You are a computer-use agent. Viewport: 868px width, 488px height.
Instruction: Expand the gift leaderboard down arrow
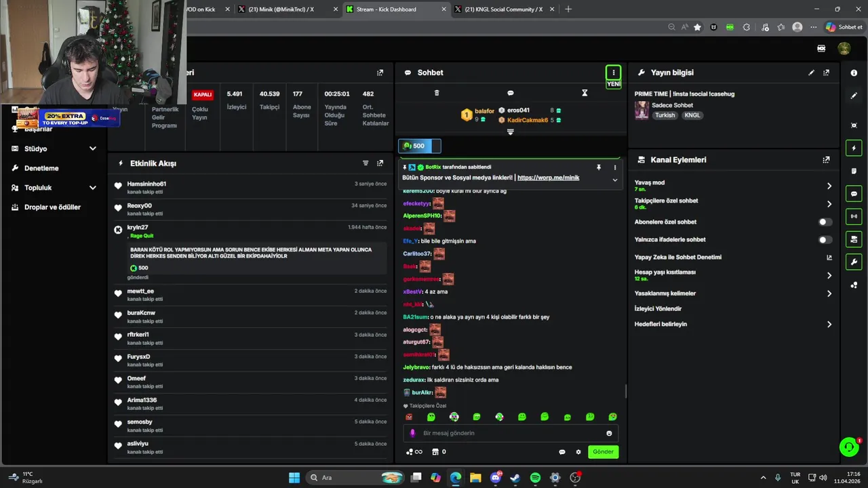[x=511, y=132]
